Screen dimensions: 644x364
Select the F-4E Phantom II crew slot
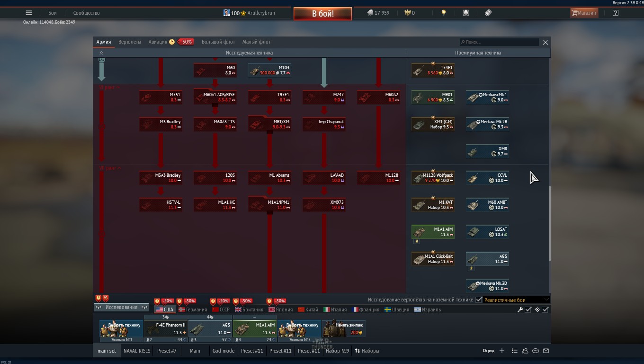[166, 328]
